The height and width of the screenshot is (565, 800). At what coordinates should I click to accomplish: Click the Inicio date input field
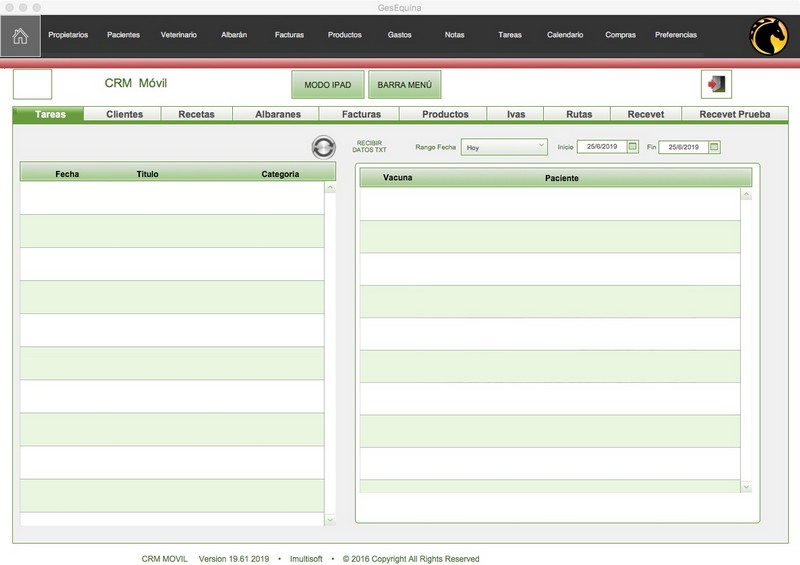[601, 147]
